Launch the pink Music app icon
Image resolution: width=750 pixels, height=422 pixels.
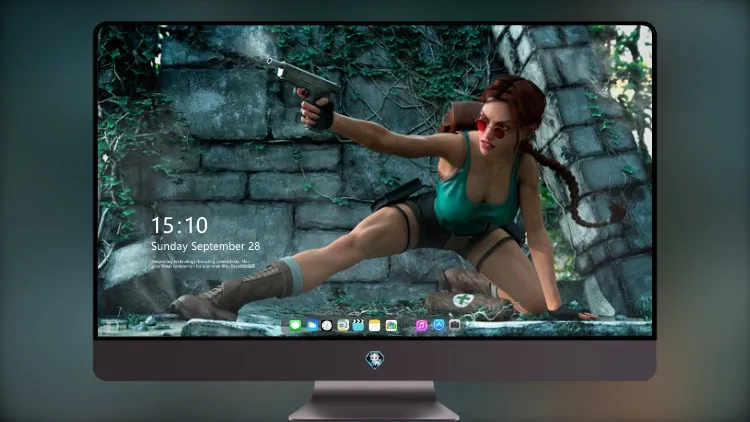(421, 326)
